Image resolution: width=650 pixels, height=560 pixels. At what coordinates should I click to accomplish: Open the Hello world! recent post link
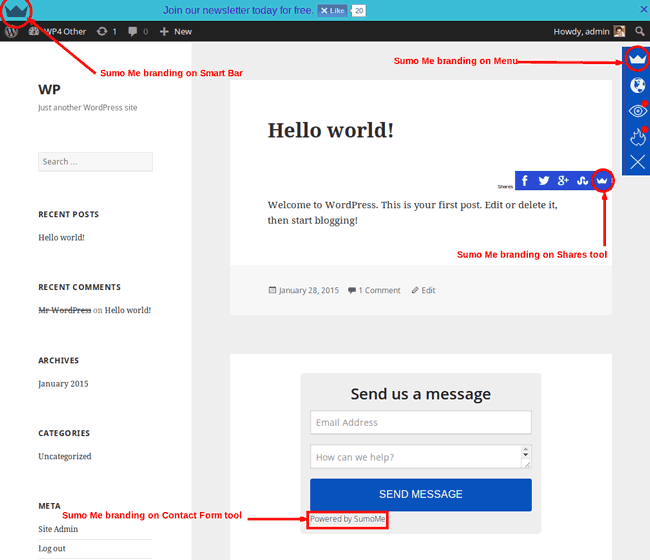point(61,237)
